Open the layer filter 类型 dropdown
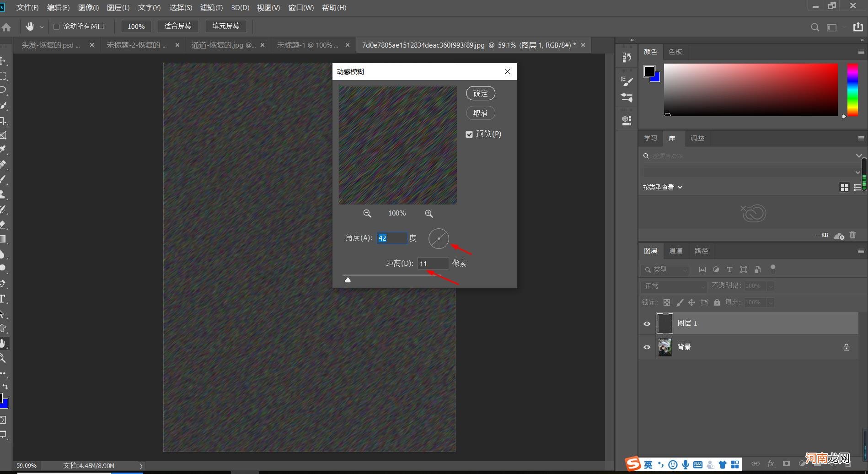Screen dimensions: 868x474 click(x=664, y=269)
